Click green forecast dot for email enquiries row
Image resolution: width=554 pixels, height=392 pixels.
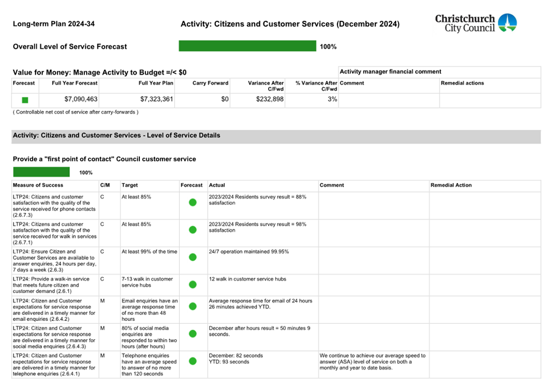coord(192,307)
